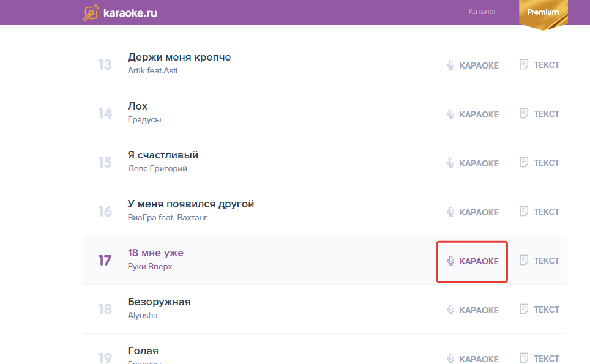
Task: Click microphone icon for Я счастливый
Action: (450, 163)
